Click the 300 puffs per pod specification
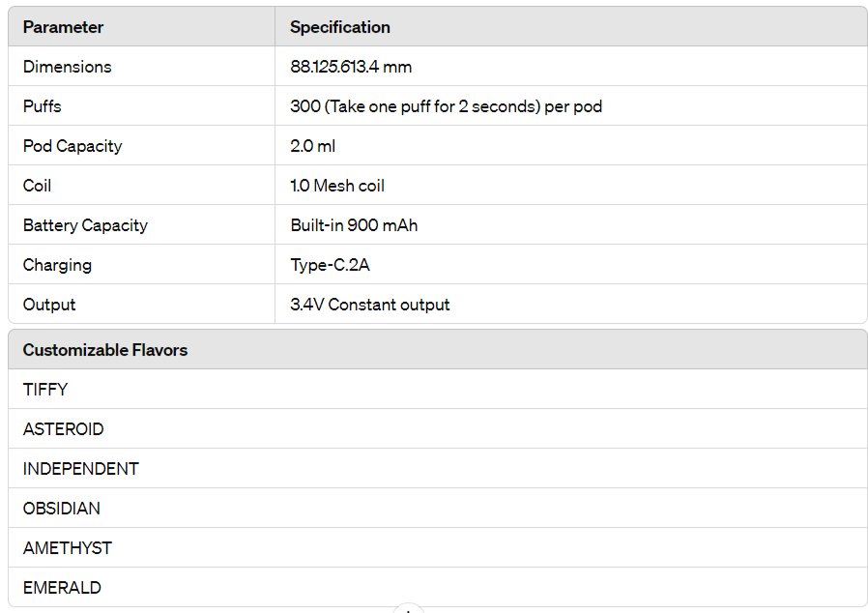 pos(446,106)
